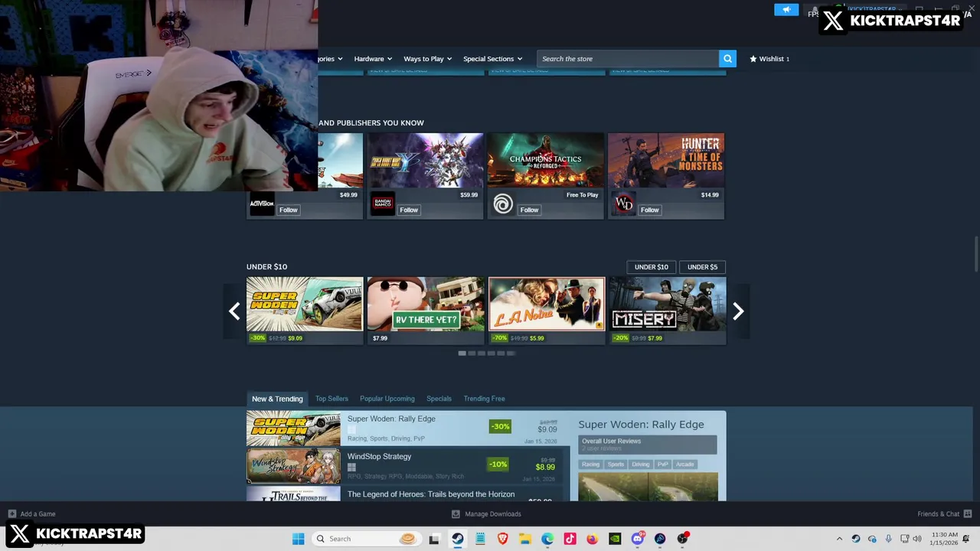Click the Under $5 filter button

pos(702,267)
